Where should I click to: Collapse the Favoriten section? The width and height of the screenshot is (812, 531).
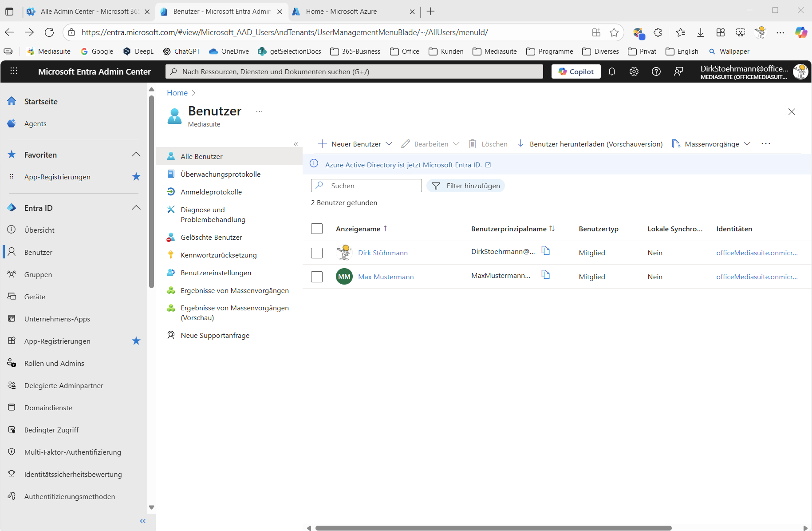136,155
